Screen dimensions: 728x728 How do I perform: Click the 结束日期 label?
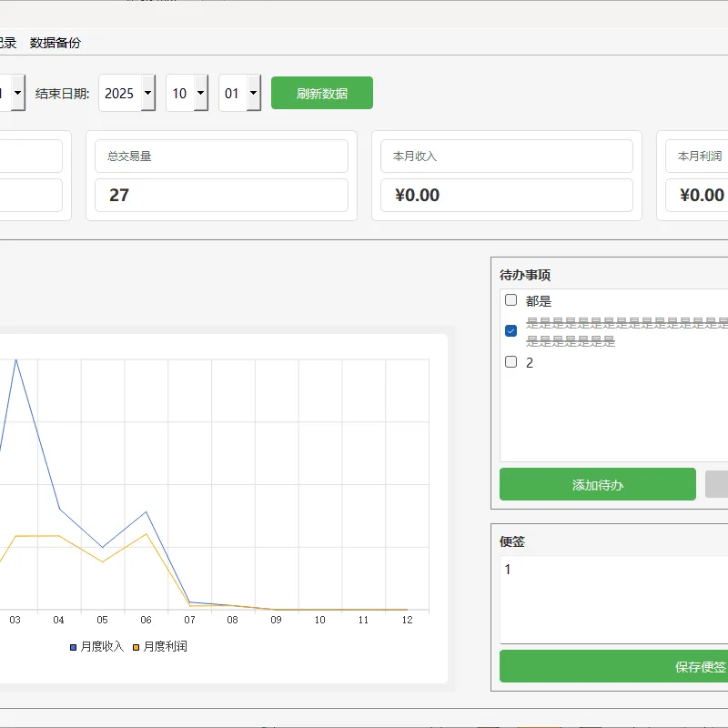(62, 94)
